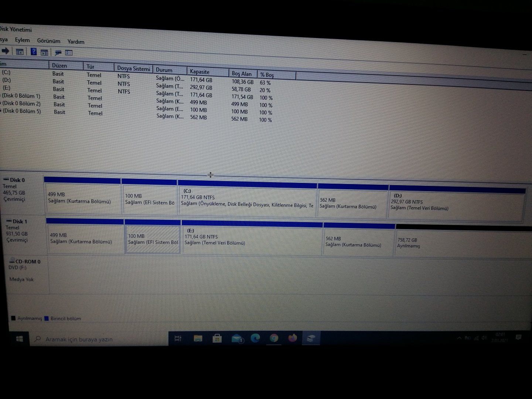Screen dimensions: 532x399
Task: Open the volume control in system tray
Action: pos(484,338)
